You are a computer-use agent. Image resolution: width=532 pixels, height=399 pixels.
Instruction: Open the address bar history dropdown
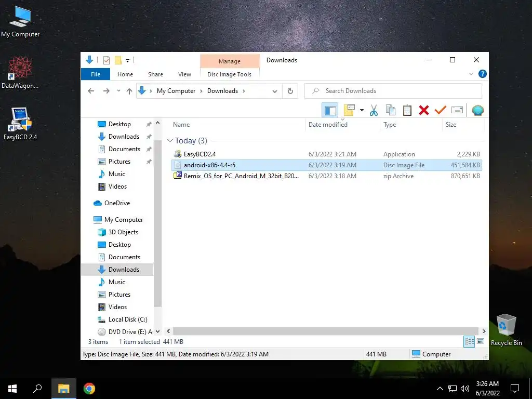(x=275, y=91)
